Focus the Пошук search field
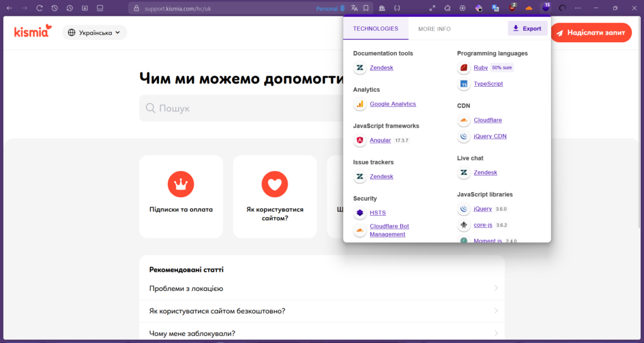 coord(239,108)
